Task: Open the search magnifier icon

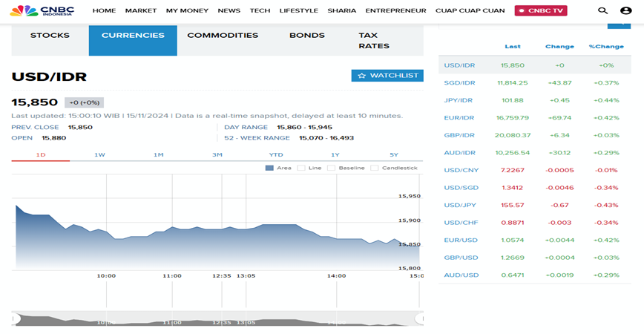Action: (x=602, y=10)
